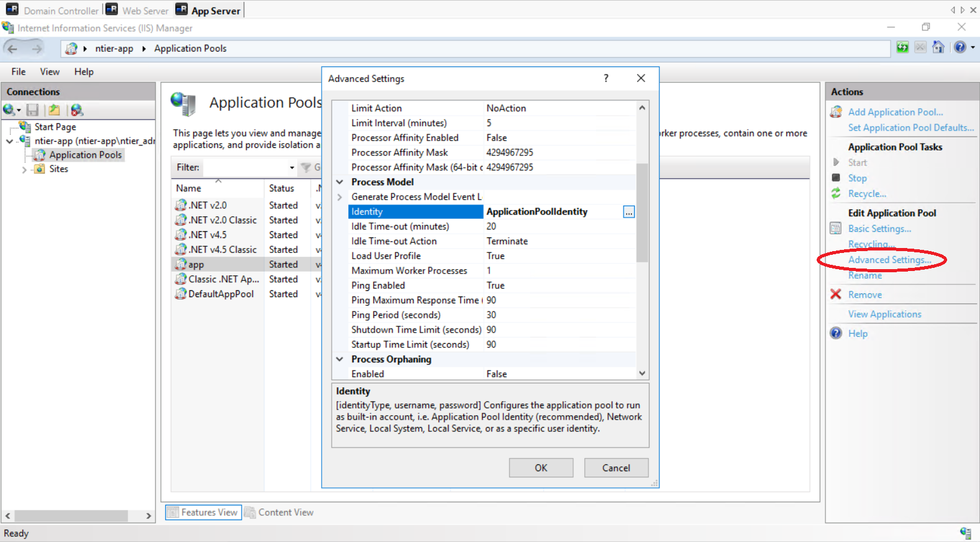The height and width of the screenshot is (542, 980).
Task: Switch to the Domain Controller tab
Action: click(x=53, y=10)
